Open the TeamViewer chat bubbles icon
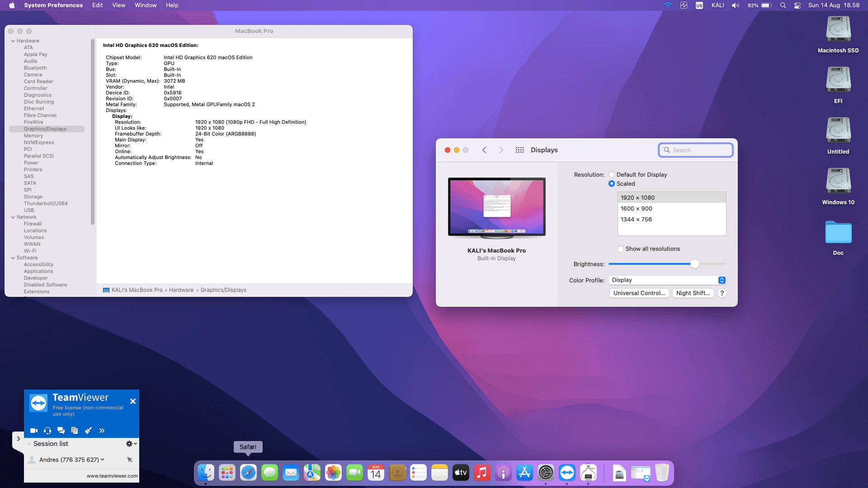This screenshot has height=488, width=868. coord(61,431)
